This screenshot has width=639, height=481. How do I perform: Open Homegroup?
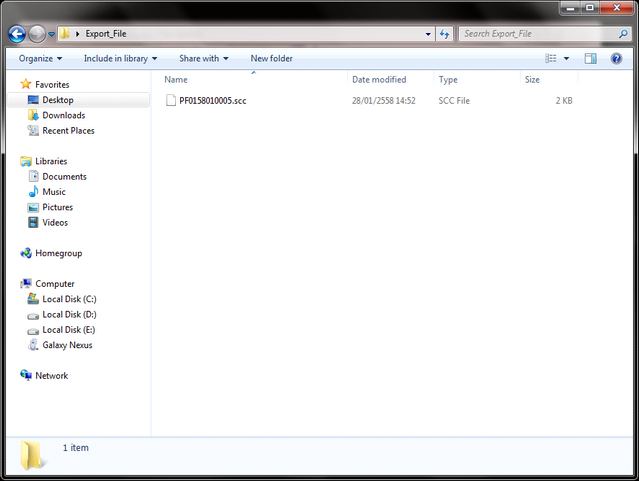(59, 253)
